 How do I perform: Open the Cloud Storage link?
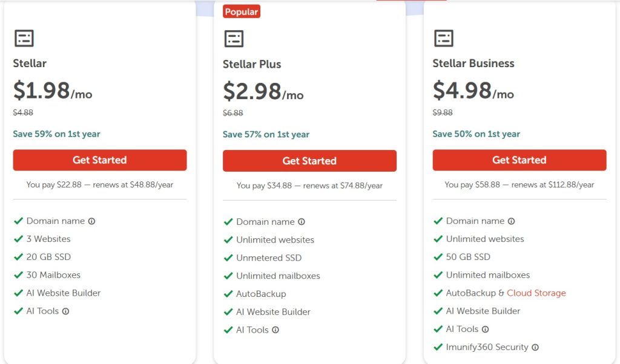[x=536, y=293]
